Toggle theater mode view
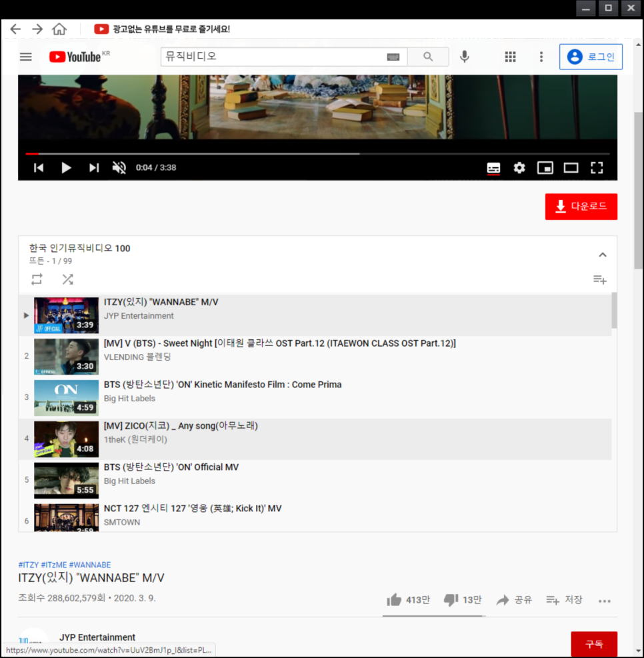Image resolution: width=644 pixels, height=658 pixels. (571, 168)
